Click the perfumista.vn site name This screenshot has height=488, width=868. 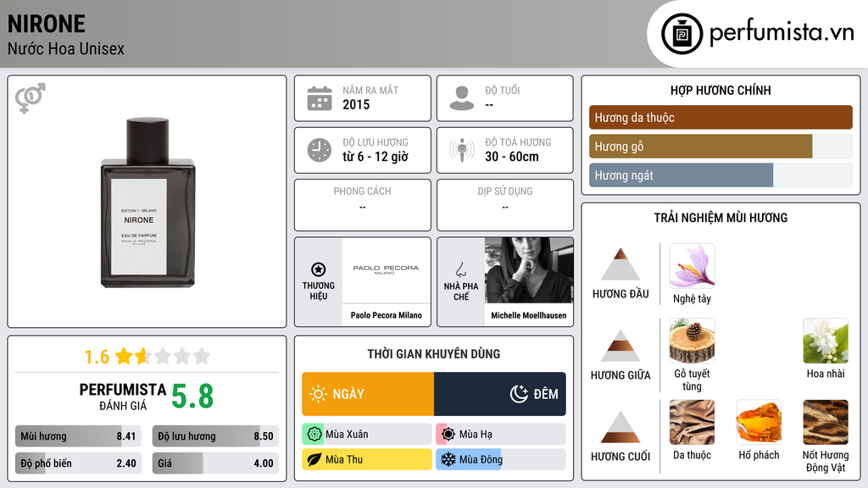(782, 33)
